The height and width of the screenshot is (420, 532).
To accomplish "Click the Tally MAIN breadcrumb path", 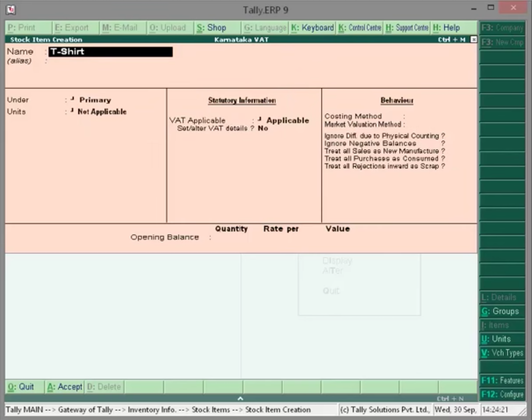I will [x=158, y=410].
